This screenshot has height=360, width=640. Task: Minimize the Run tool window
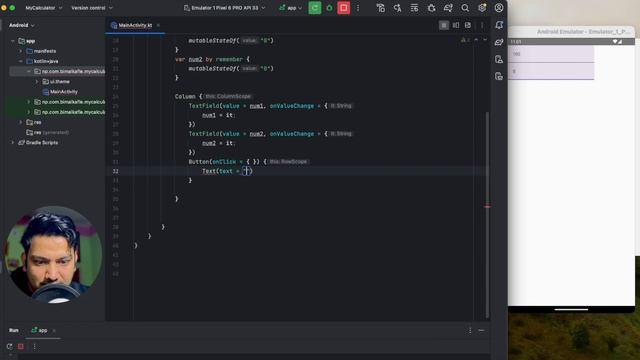(x=482, y=330)
